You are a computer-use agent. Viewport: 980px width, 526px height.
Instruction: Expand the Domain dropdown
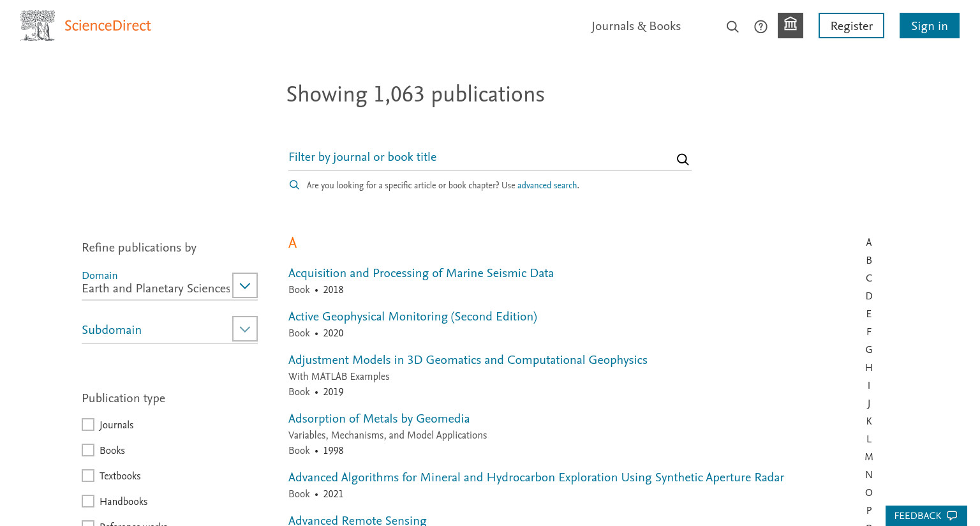pyautogui.click(x=245, y=285)
